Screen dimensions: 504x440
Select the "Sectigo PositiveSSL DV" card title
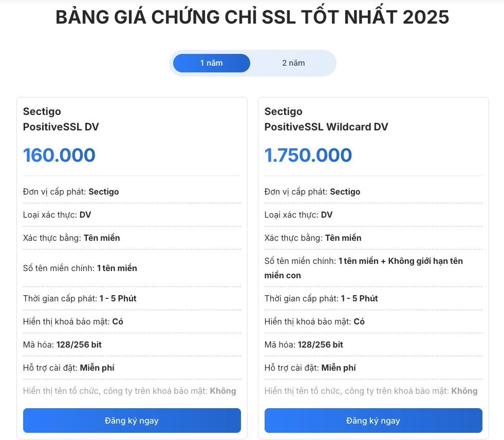pyautogui.click(x=61, y=119)
